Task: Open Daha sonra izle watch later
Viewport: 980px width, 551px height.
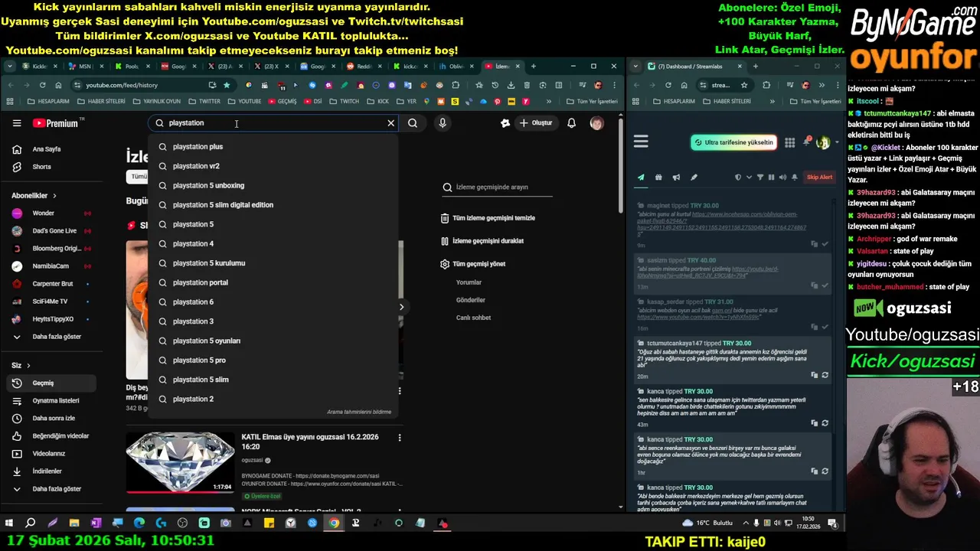Action: pos(52,419)
